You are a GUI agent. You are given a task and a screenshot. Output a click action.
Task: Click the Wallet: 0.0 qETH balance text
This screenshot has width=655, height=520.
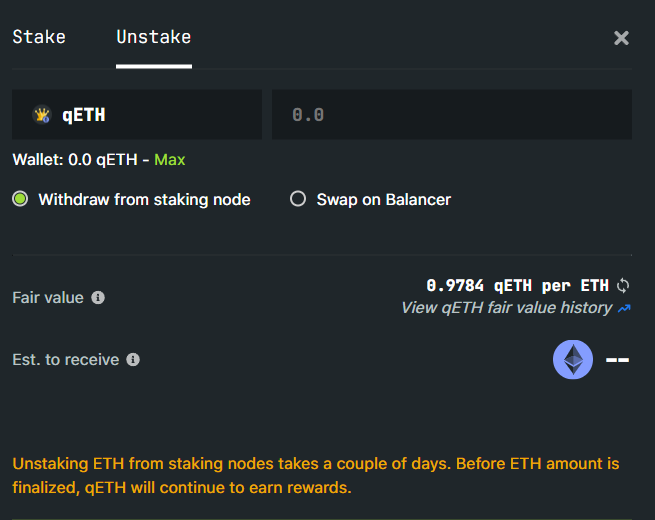point(75,160)
